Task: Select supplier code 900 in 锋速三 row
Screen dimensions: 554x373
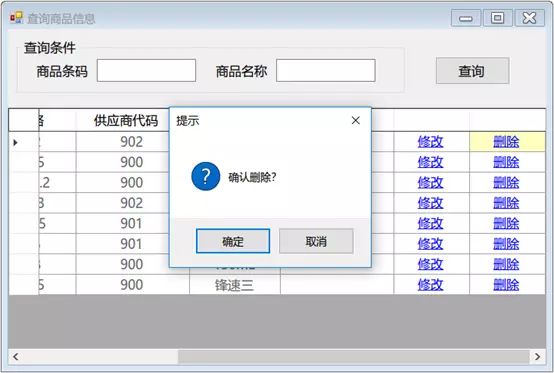Action: (x=132, y=285)
